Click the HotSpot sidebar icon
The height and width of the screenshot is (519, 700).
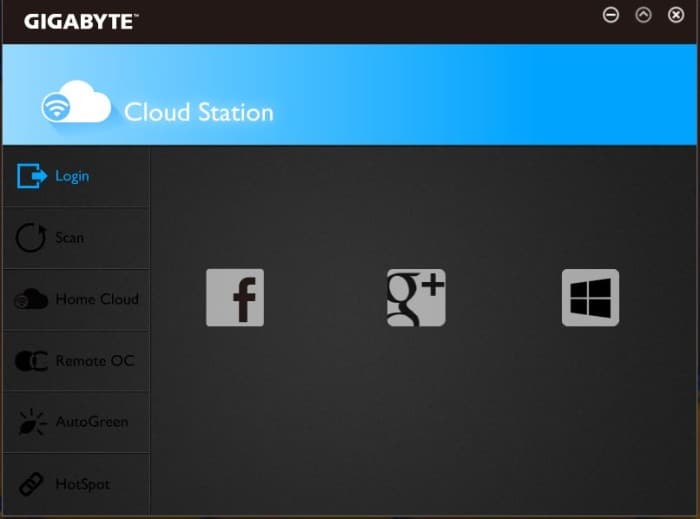[x=31, y=485]
